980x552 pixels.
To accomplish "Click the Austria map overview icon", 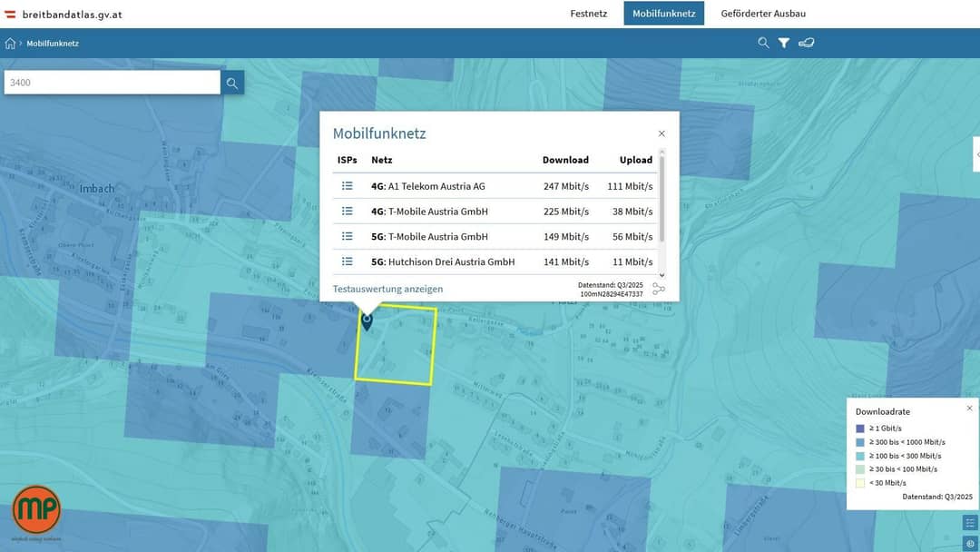I will [x=807, y=43].
